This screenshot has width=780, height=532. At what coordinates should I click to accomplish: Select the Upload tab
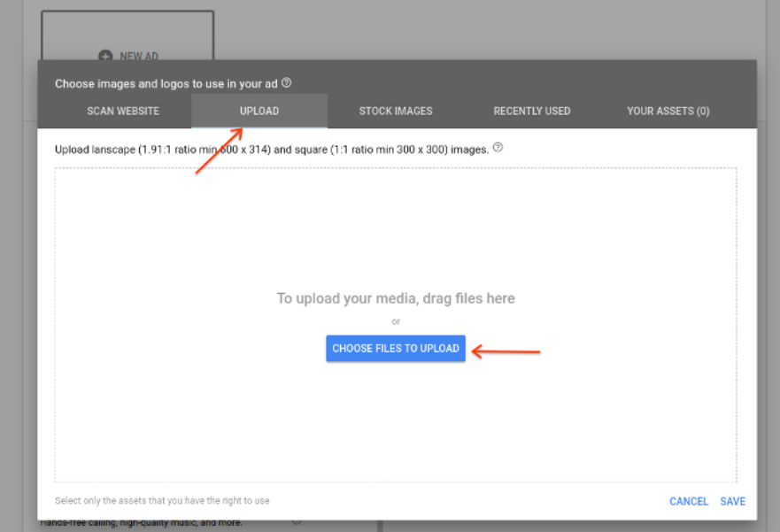click(x=259, y=111)
